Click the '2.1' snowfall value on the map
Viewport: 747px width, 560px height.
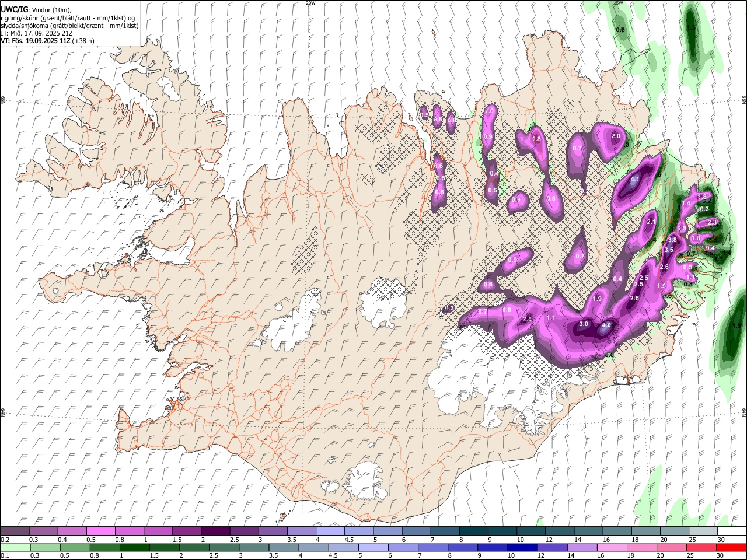(652, 222)
